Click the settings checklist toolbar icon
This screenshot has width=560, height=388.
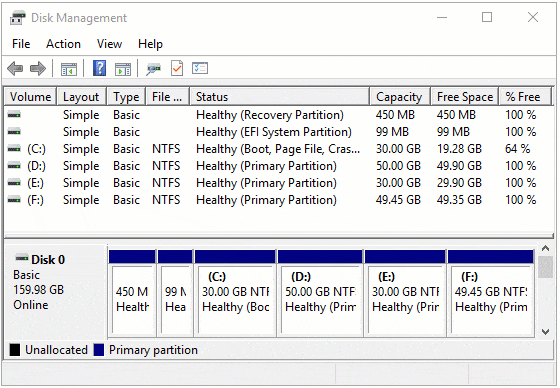tap(200, 68)
